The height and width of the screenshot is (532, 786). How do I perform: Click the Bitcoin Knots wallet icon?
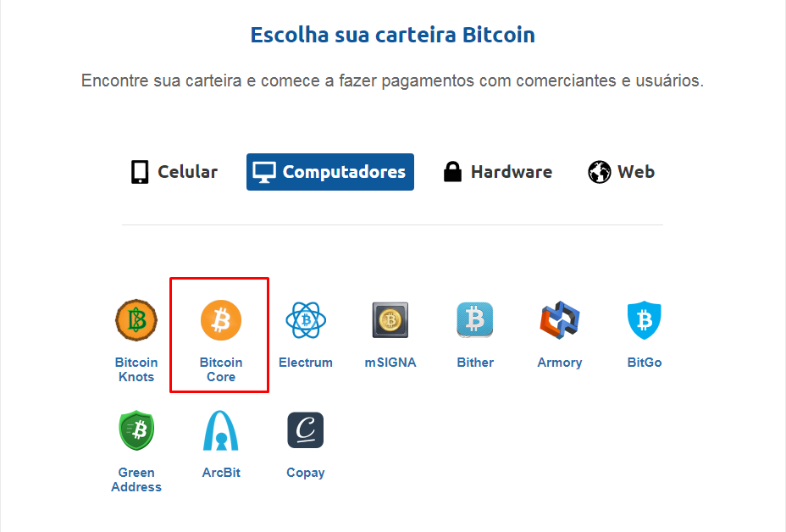[136, 320]
